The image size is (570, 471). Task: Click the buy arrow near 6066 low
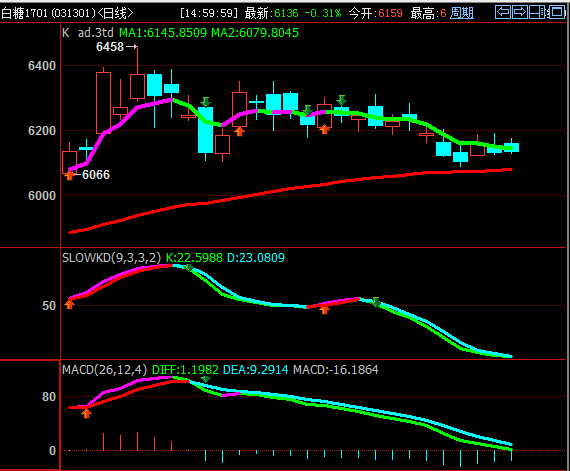(69, 176)
